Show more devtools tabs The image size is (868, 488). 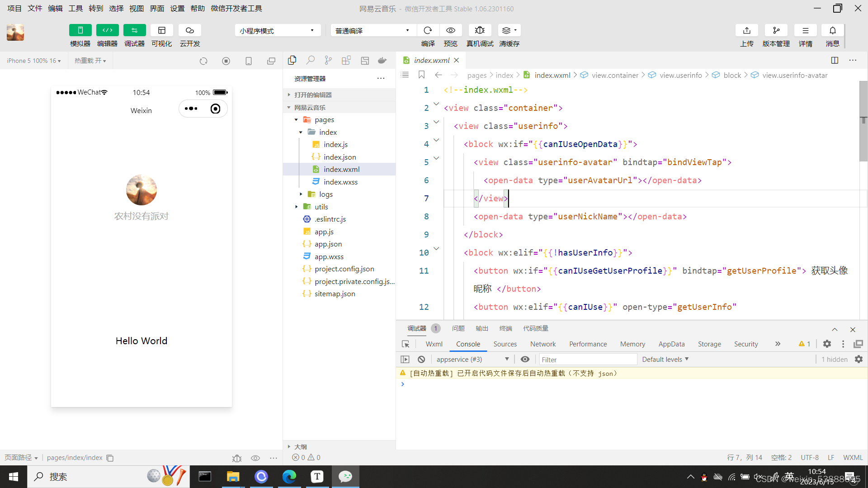click(778, 344)
